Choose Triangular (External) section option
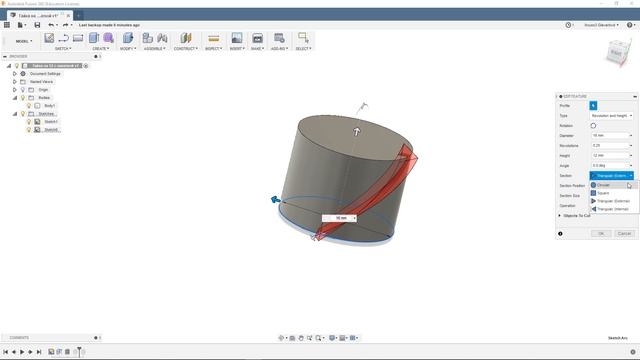This screenshot has width=640, height=360. pos(613,201)
